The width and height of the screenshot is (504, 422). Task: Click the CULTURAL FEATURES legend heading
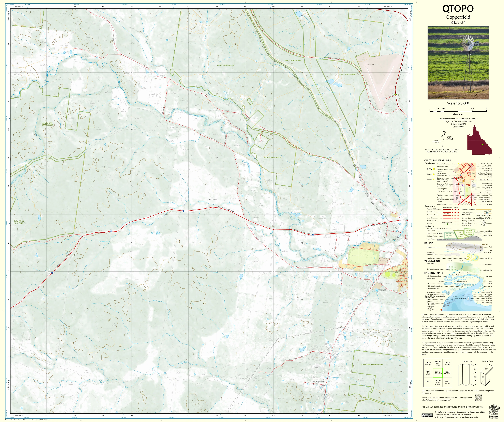pyautogui.click(x=437, y=160)
